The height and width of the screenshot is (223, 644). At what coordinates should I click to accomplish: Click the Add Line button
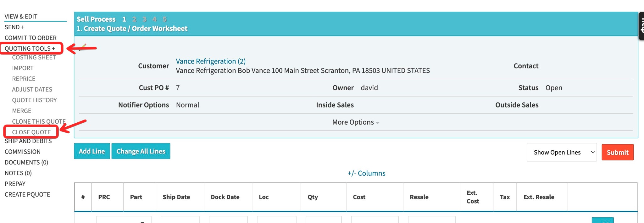(x=92, y=151)
